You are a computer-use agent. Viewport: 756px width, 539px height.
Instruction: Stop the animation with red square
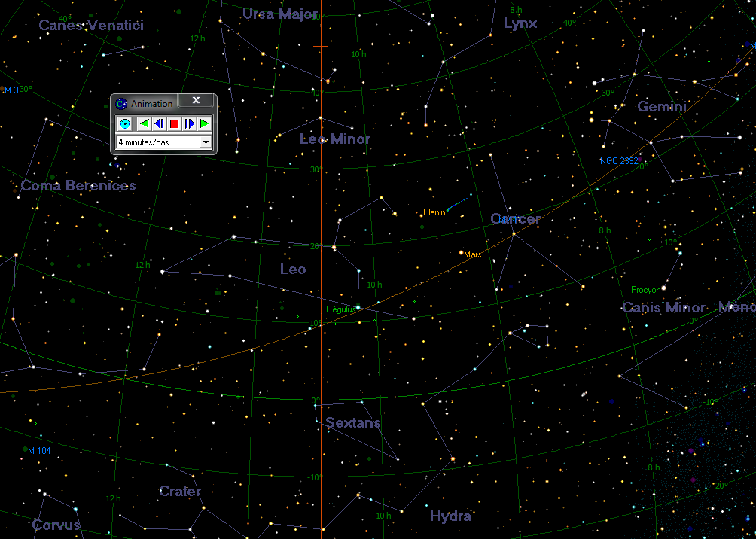pos(174,123)
